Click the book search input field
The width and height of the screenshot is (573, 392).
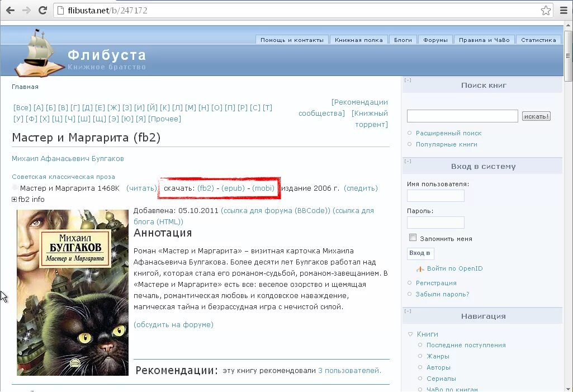462,116
